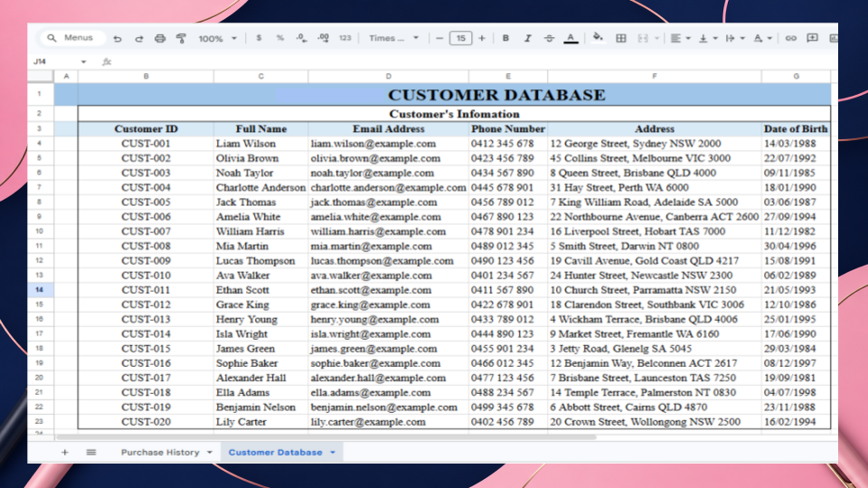Select phone number 0411 567 890
Screen dimensions: 868x488
(x=507, y=289)
